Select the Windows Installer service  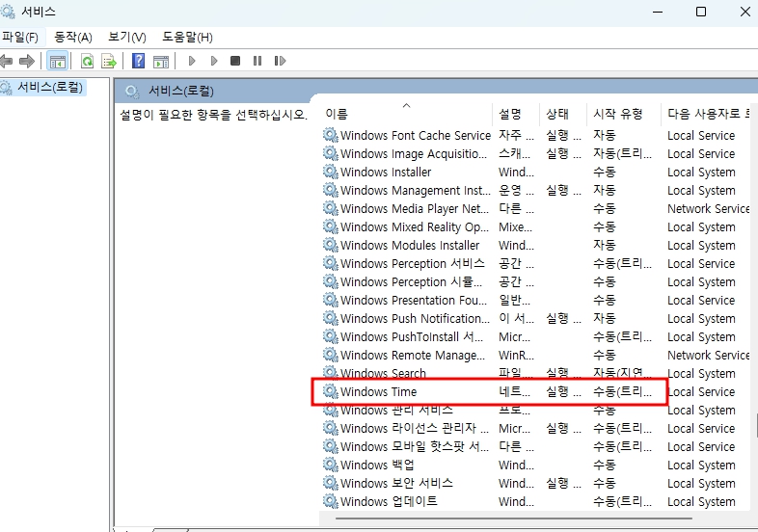pos(535,172)
